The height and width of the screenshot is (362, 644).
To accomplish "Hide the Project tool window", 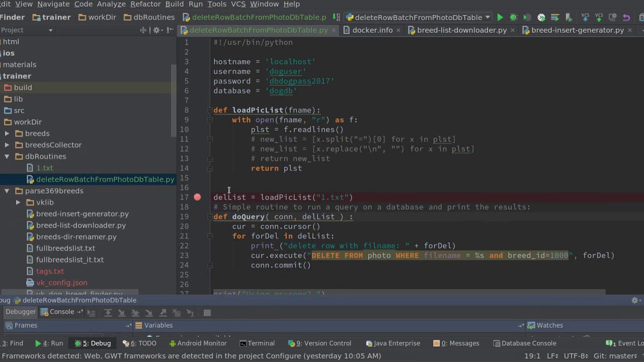I will [169, 30].
